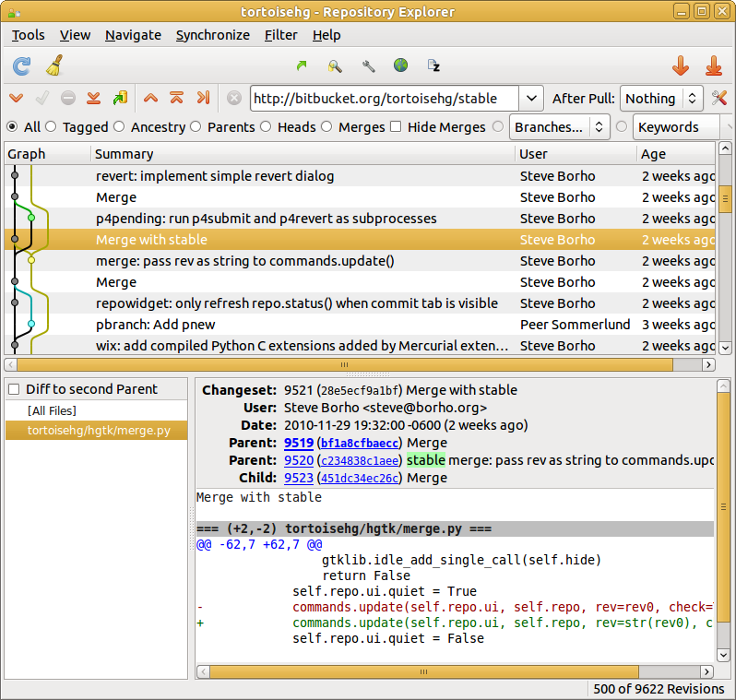Viewport: 736px width, 700px height.
Task: Click the green arrow update icon
Action: click(302, 65)
